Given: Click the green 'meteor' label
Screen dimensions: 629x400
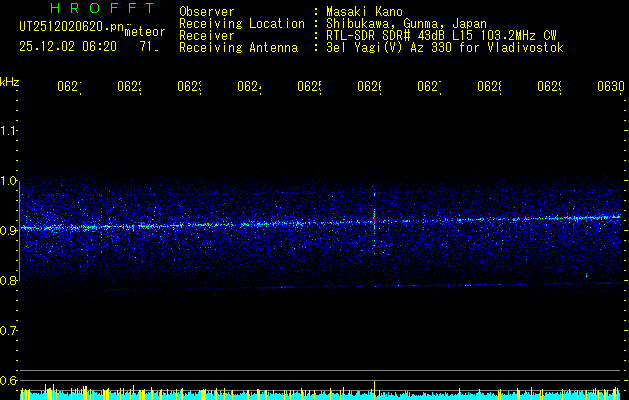Looking at the screenshot, I should 145,32.
